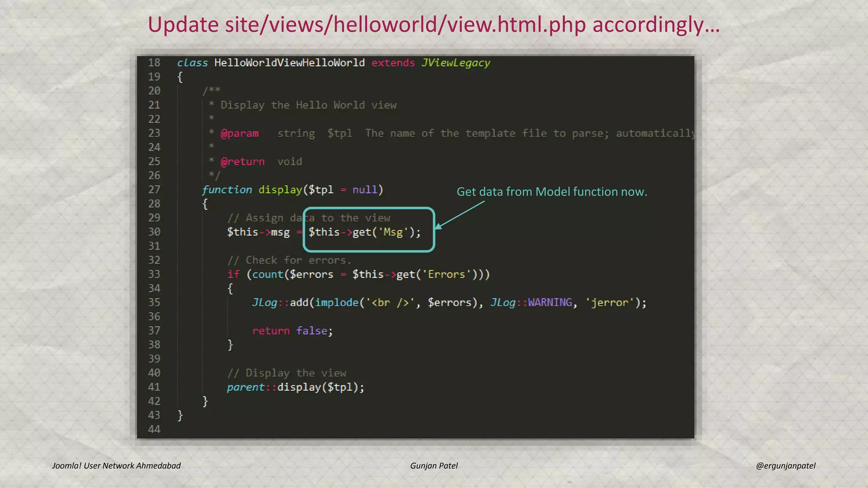
Task: Click the 'if' keyword on line 33
Action: [234, 274]
